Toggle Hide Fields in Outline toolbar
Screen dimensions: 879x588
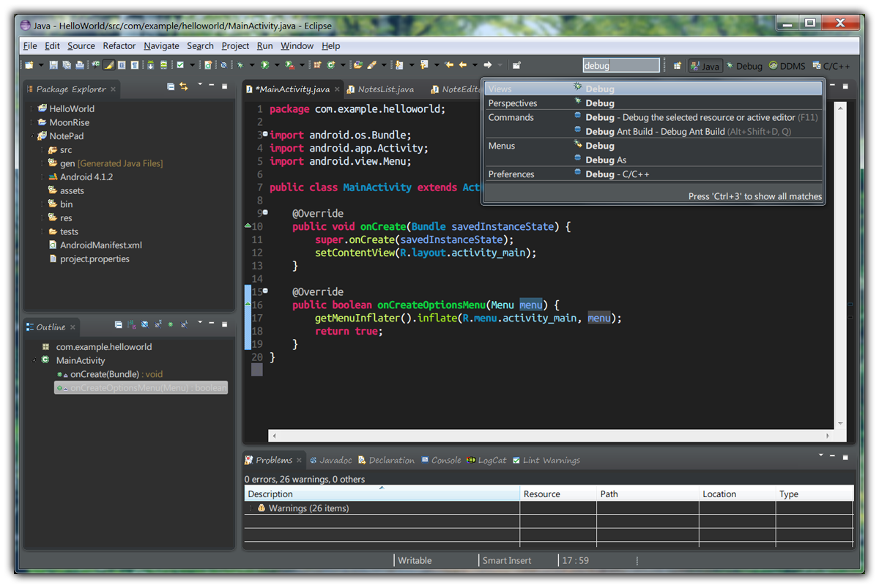pos(145,324)
